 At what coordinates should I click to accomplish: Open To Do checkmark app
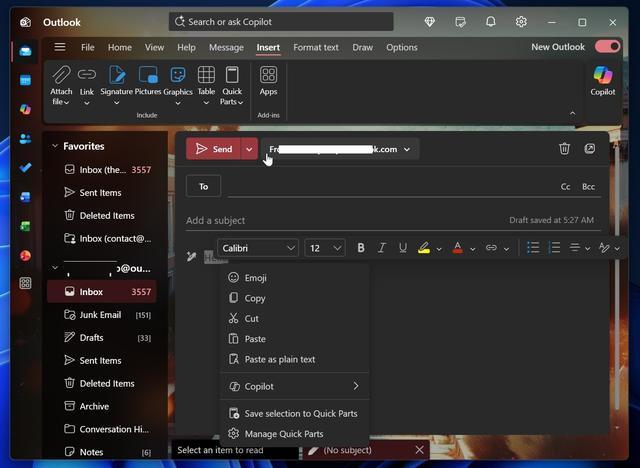pyautogui.click(x=25, y=167)
